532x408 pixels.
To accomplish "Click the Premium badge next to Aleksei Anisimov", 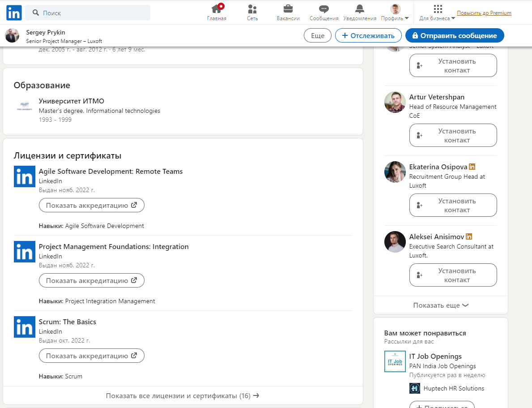I will [469, 236].
